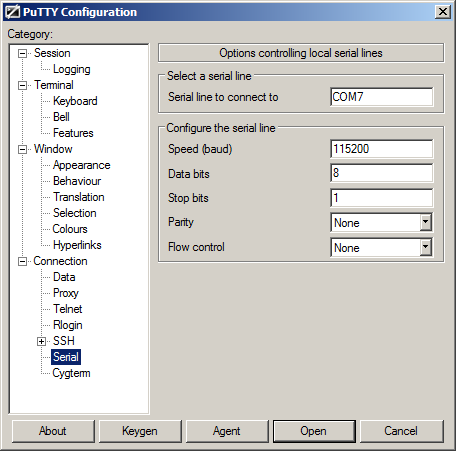Click the Speed baud input field

(382, 149)
